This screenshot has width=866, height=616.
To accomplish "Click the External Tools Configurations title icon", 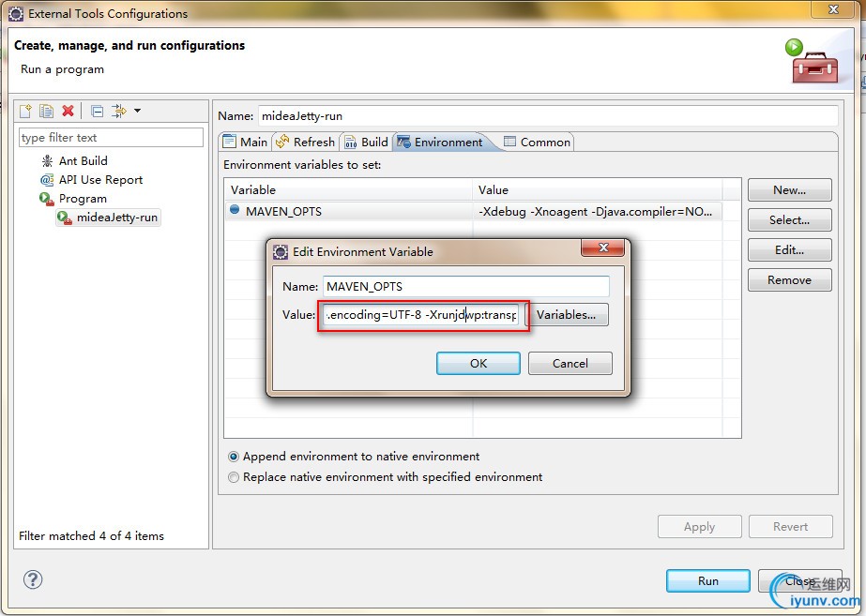I will pyautogui.click(x=17, y=13).
